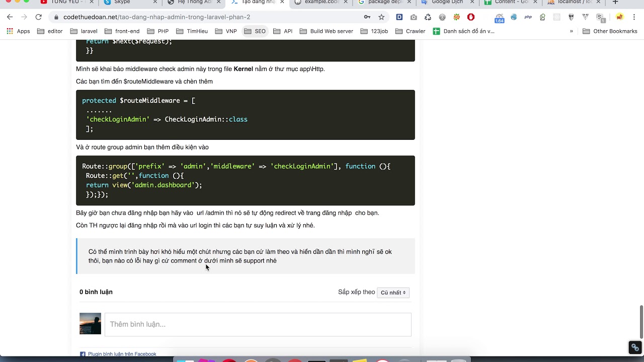This screenshot has width=644, height=362.
Task: Open the gray gear extension
Action: click(442, 17)
